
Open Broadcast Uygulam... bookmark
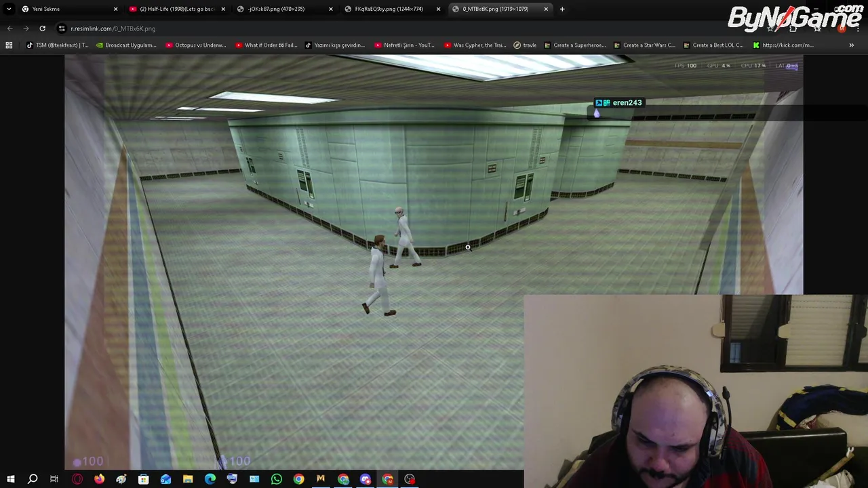click(126, 45)
